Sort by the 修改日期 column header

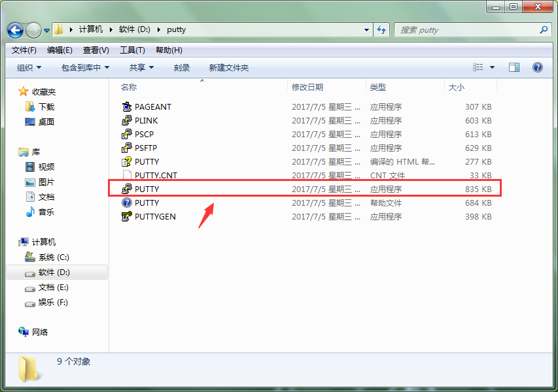pyautogui.click(x=307, y=87)
